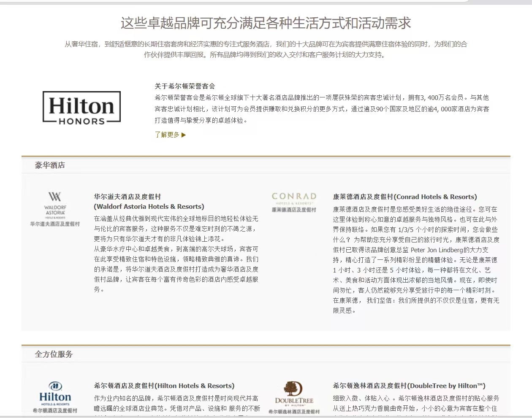Click the Conrad Hotels & Resorts logo
The image size is (532, 418).
pos(294,202)
